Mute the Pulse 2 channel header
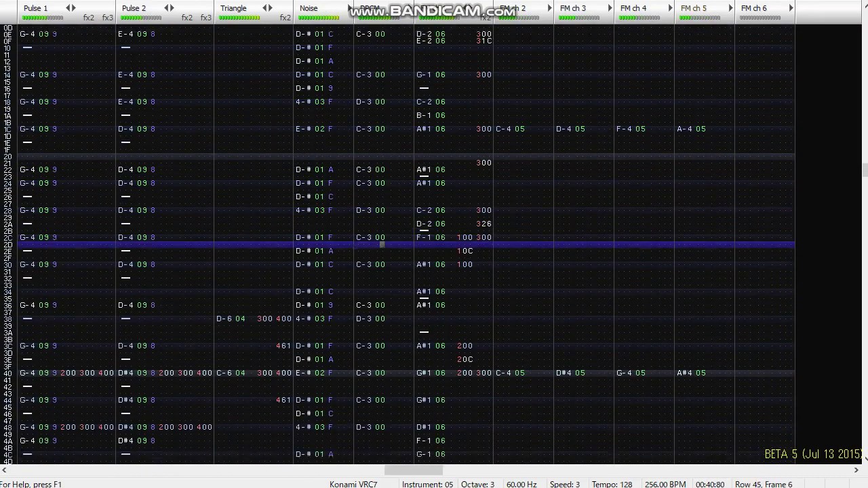 pos(134,8)
